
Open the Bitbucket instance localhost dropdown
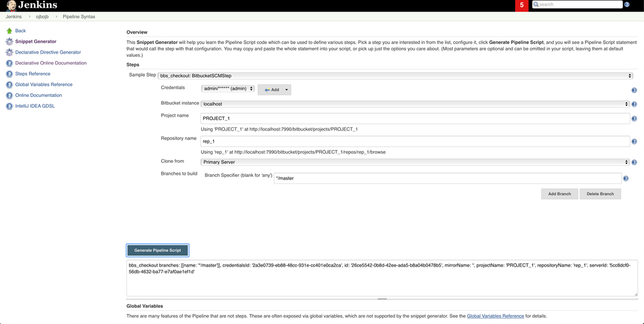coord(415,104)
